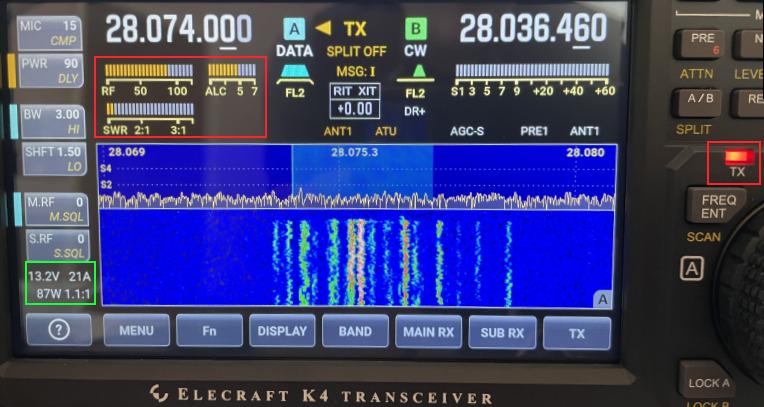Viewport: 764px width, 407px height.
Task: Open the BAND selection menu
Action: pos(355,331)
